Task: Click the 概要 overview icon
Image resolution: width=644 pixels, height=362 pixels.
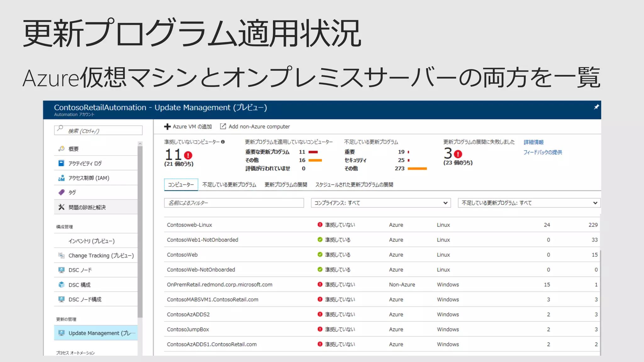Action: click(61, 149)
